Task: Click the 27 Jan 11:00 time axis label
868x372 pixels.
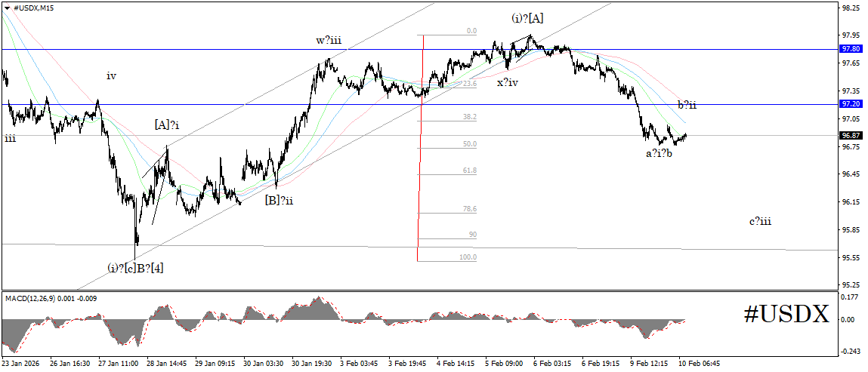Action: point(119,364)
